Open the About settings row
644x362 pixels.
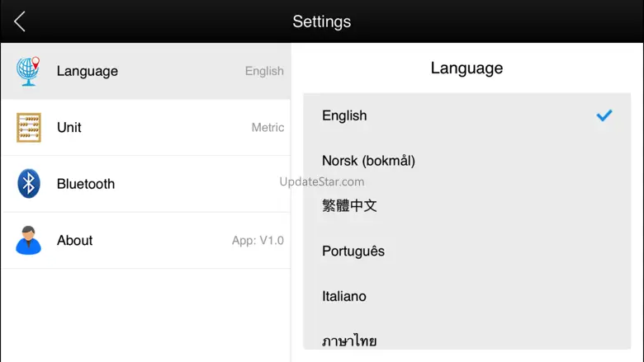coord(145,240)
